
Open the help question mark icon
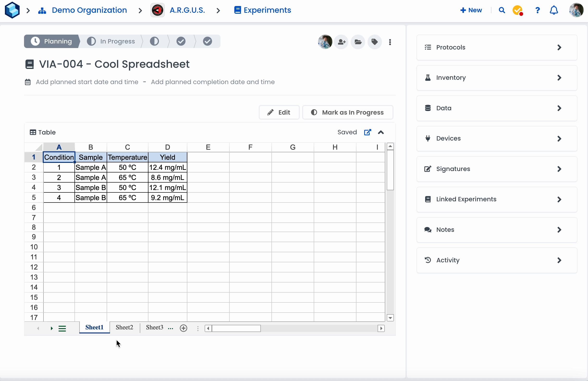point(537,10)
